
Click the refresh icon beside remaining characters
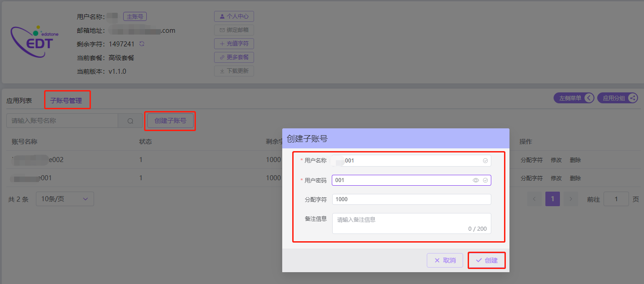pos(142,44)
